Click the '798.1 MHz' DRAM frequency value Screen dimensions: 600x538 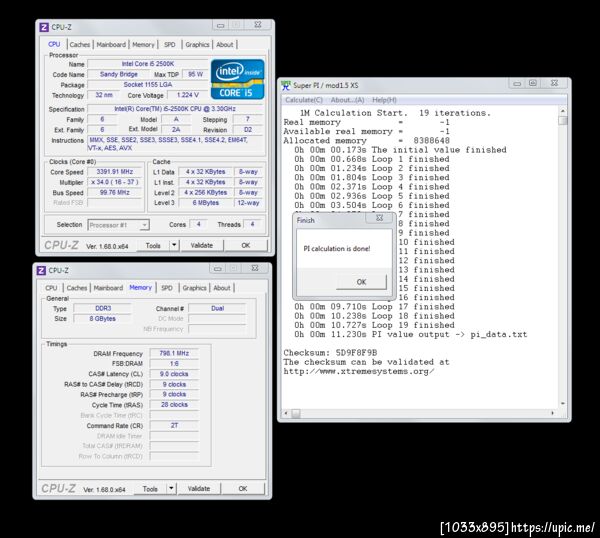(x=174, y=353)
